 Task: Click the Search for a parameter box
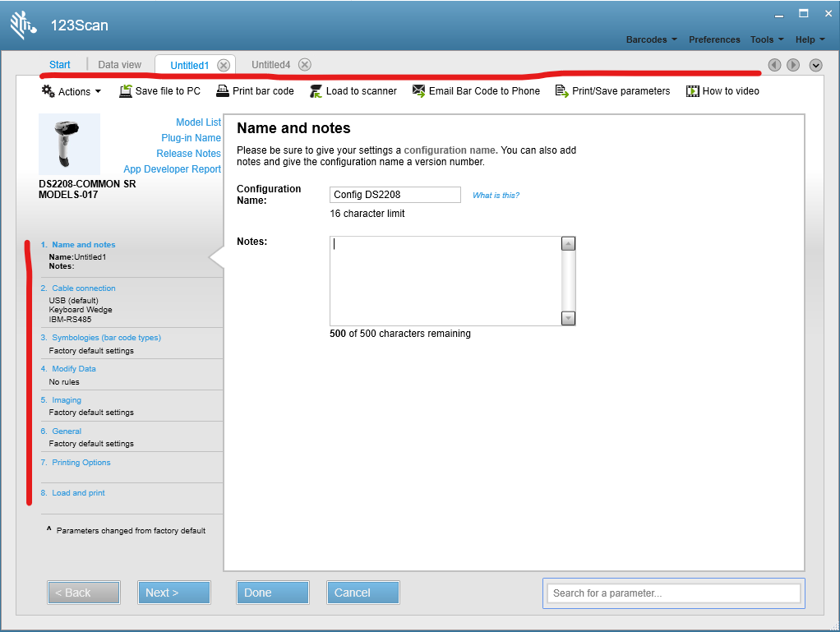[673, 593]
